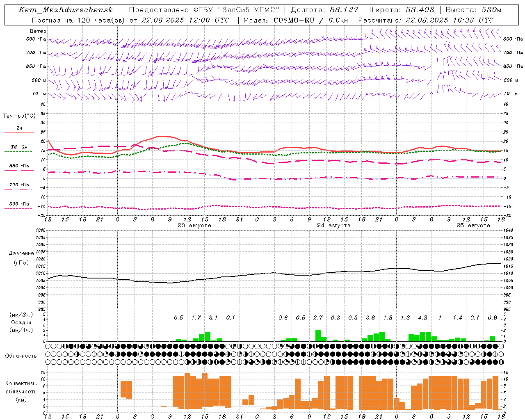Click the 25 августа date label
Screen dimensions: 525x420
pos(473,225)
